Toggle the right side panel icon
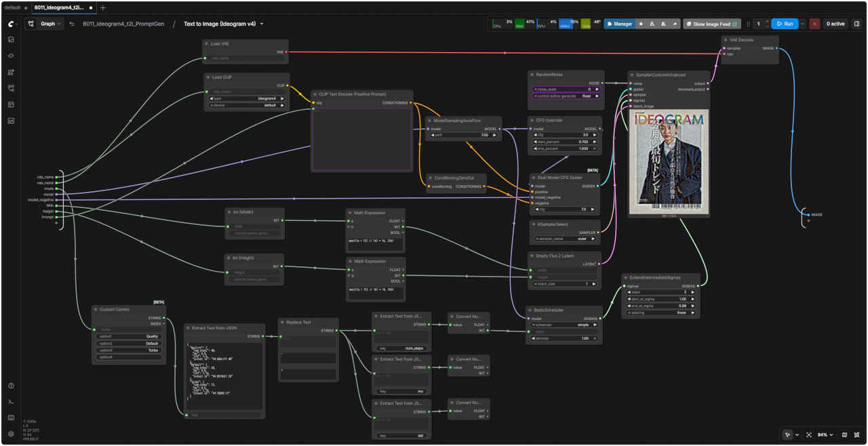This screenshot has width=868, height=446. click(856, 24)
